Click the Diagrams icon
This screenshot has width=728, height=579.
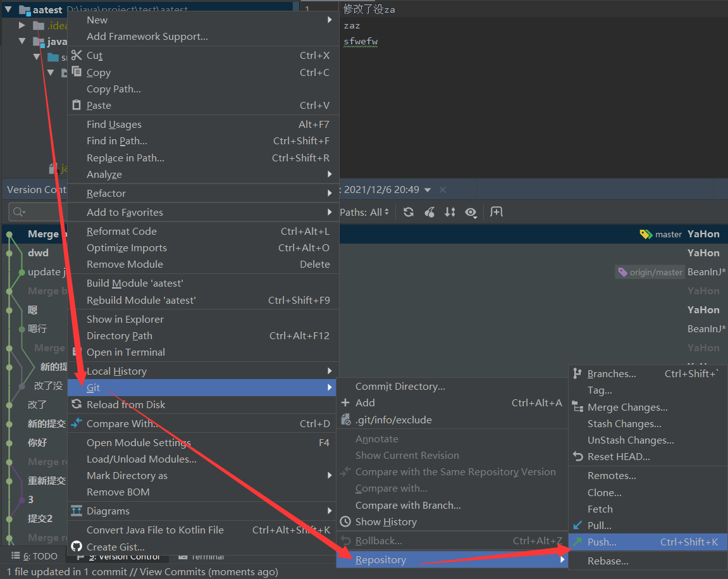tap(77, 511)
